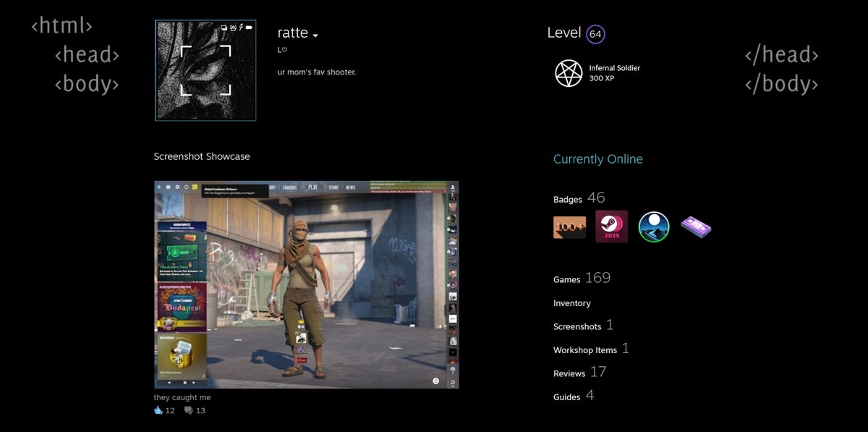Click the Currently Online status text
This screenshot has height=432, width=868.
[x=598, y=159]
